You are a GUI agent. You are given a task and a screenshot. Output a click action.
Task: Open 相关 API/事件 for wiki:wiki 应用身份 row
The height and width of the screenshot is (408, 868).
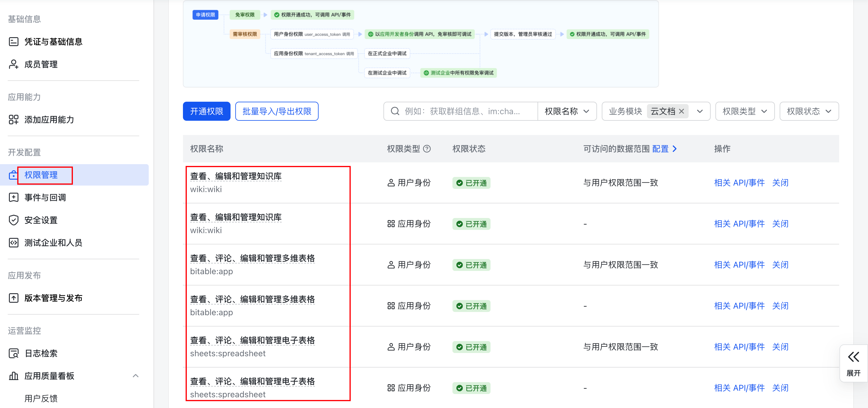(x=739, y=224)
